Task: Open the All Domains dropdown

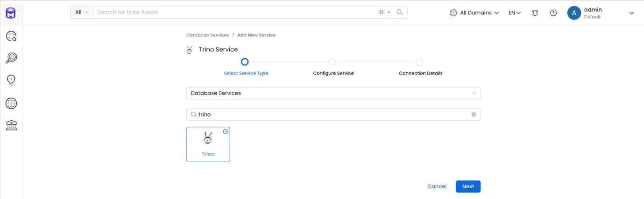Action: point(474,13)
